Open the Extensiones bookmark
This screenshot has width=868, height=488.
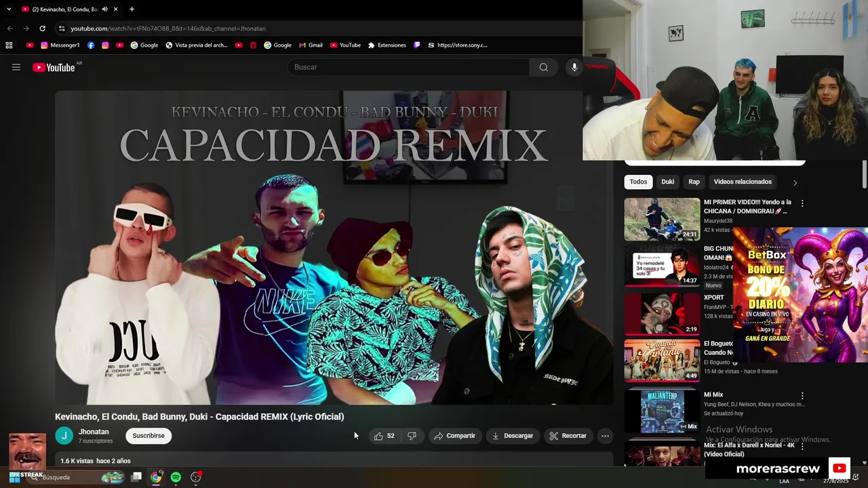click(387, 45)
